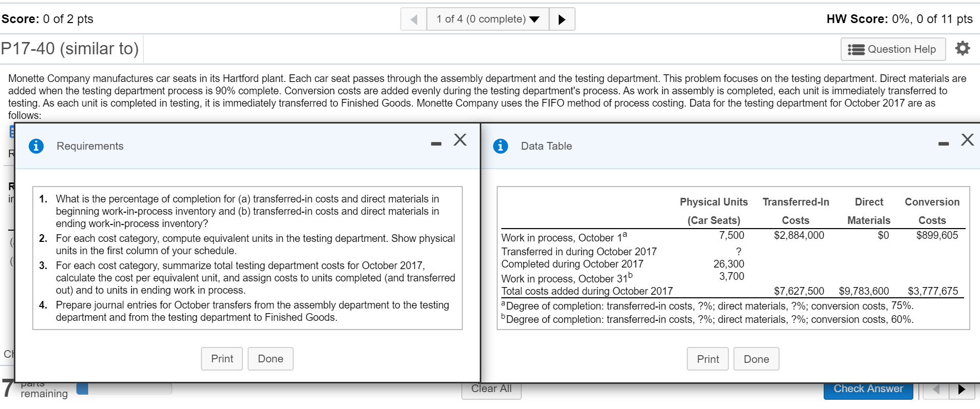Open Question Help menu

click(893, 49)
